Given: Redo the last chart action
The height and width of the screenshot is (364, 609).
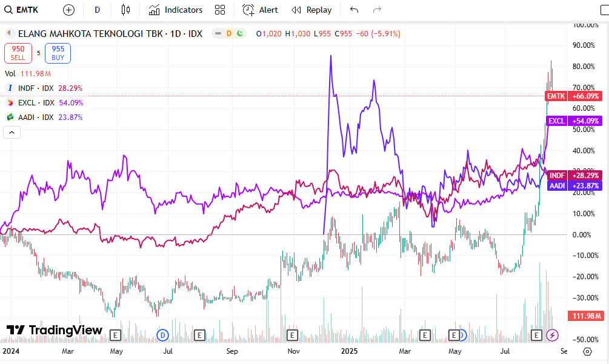Looking at the screenshot, I should (x=377, y=10).
